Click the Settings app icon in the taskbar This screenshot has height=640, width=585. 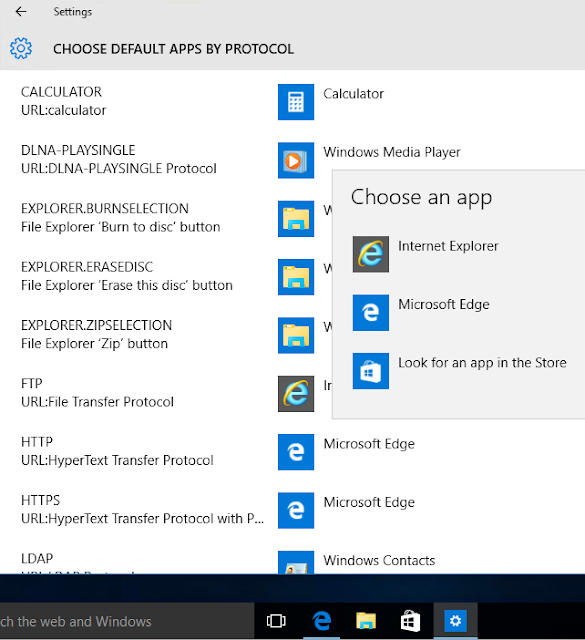455,621
